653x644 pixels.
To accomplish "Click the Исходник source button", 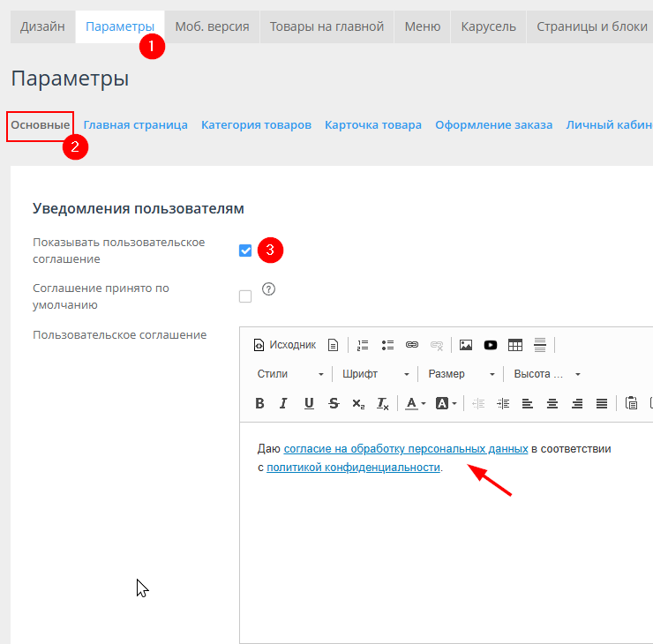I will [x=285, y=345].
